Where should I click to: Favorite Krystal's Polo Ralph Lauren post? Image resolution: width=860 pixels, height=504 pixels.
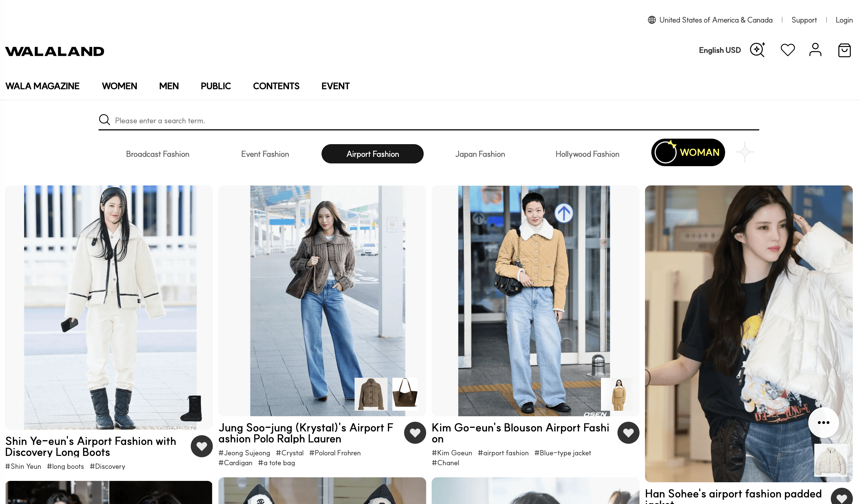coord(415,433)
